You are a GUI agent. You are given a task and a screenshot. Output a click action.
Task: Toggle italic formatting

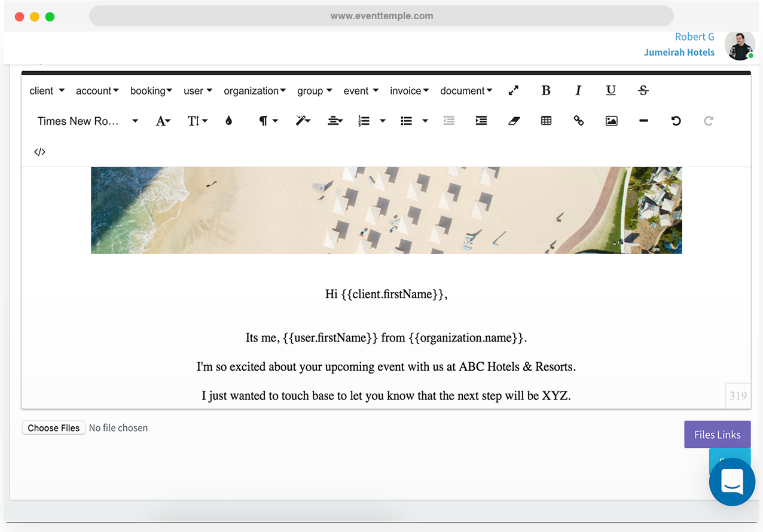point(578,90)
